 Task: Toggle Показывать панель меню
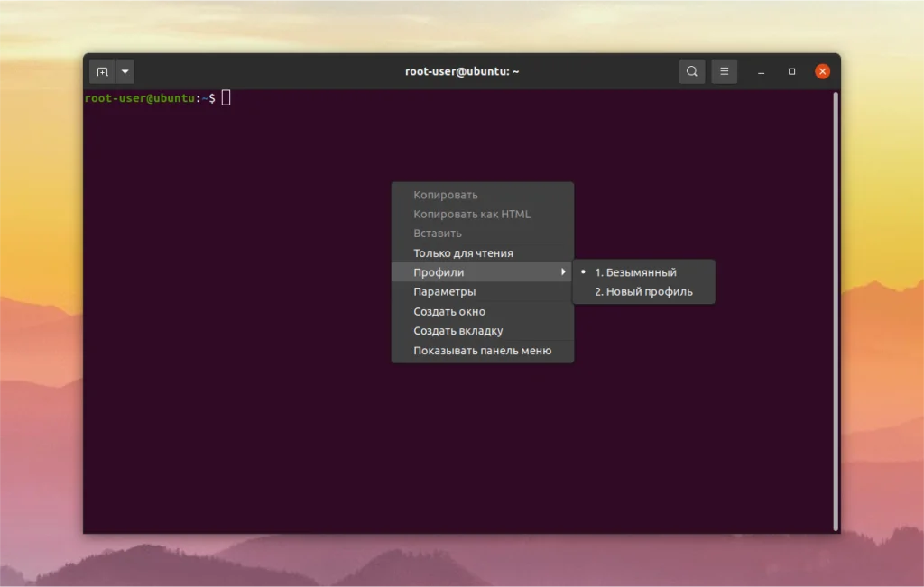click(x=482, y=351)
